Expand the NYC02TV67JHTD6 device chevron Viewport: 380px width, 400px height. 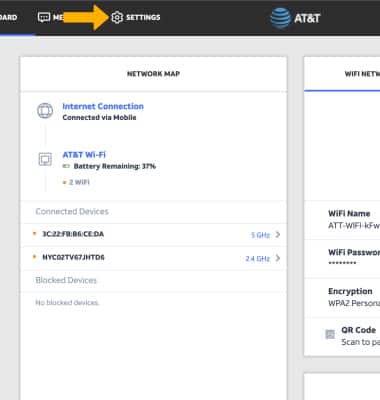(278, 258)
